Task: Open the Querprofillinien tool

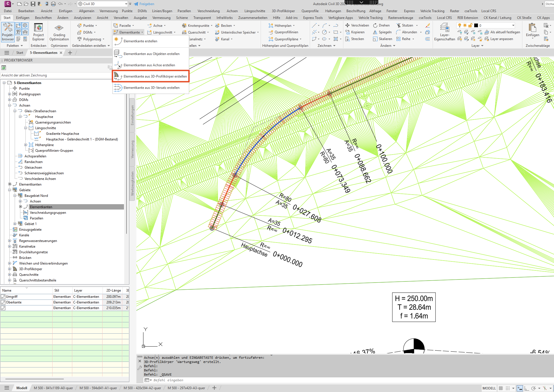Action: pyautogui.click(x=283, y=32)
